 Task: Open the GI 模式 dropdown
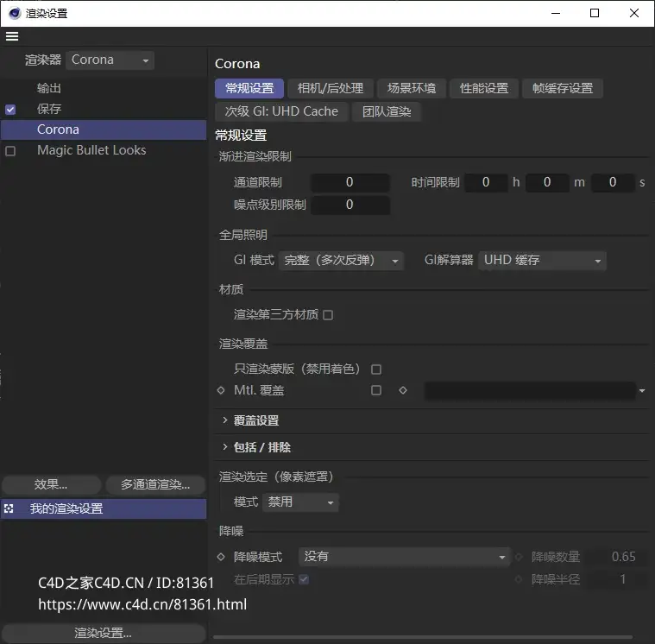(341, 261)
